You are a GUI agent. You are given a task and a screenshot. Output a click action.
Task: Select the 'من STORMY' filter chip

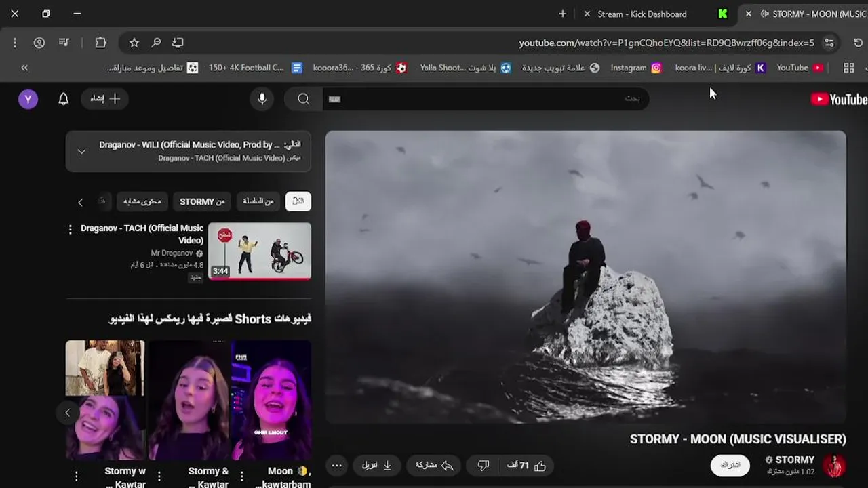[202, 201]
